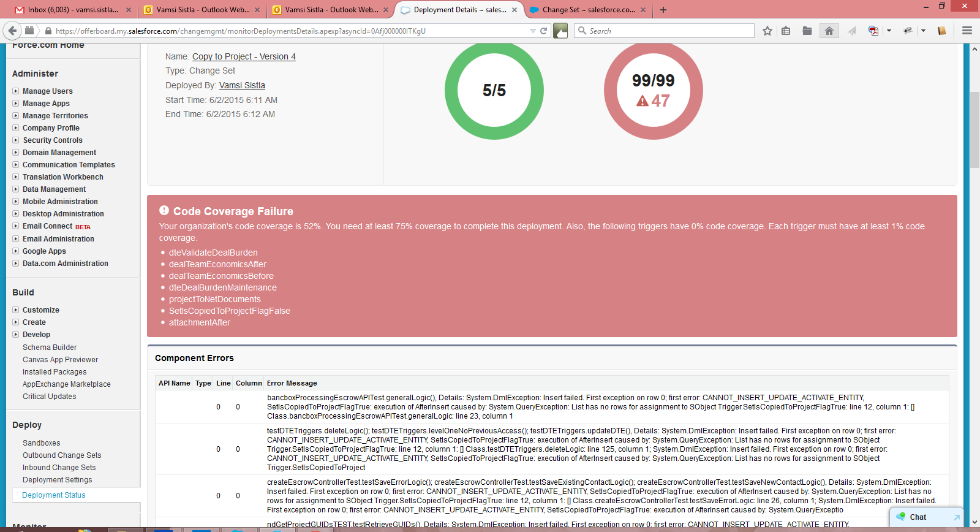Viewport: 980px width, 532px height.
Task: Select the Deployment Details tab
Action: 459,10
